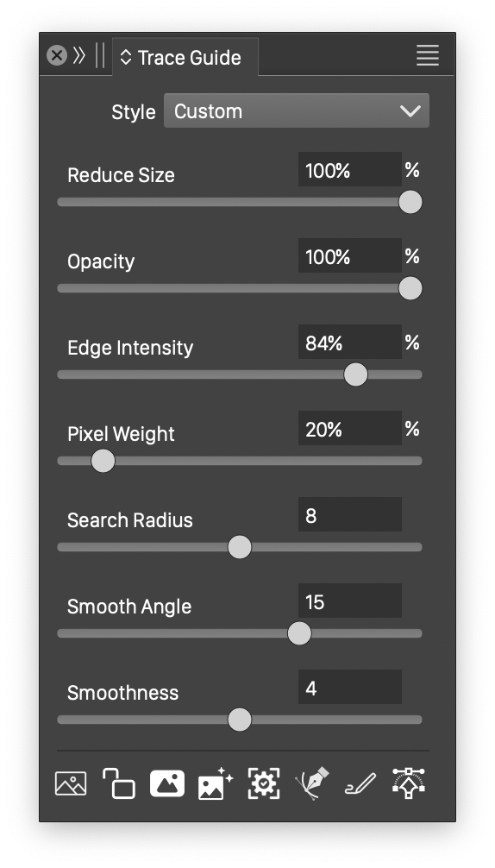Click the node path arrow icon

coord(408,783)
